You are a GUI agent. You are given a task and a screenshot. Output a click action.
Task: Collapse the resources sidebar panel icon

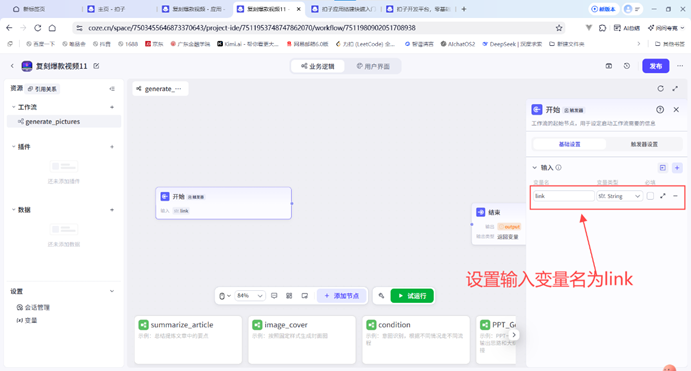tap(112, 89)
